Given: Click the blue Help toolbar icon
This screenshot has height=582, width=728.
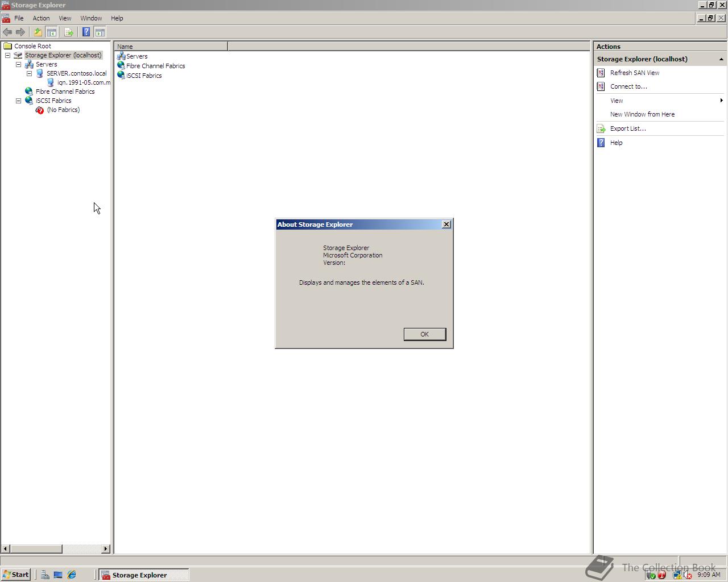Looking at the screenshot, I should pyautogui.click(x=86, y=32).
